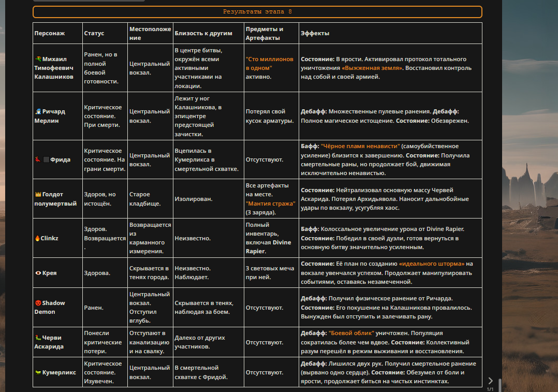Click "Отсутствуют." in Фрида row
Image resolution: width=558 pixels, height=392 pixels.
click(x=265, y=159)
